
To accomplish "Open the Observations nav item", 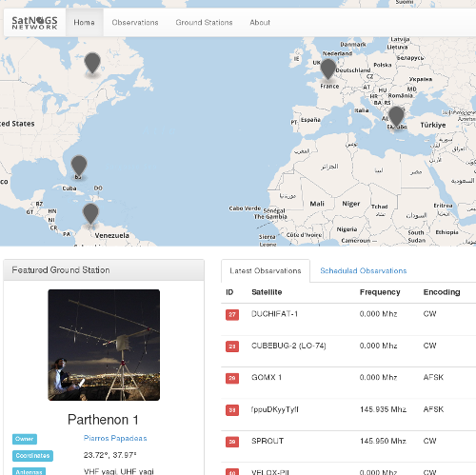I will coord(135,23).
